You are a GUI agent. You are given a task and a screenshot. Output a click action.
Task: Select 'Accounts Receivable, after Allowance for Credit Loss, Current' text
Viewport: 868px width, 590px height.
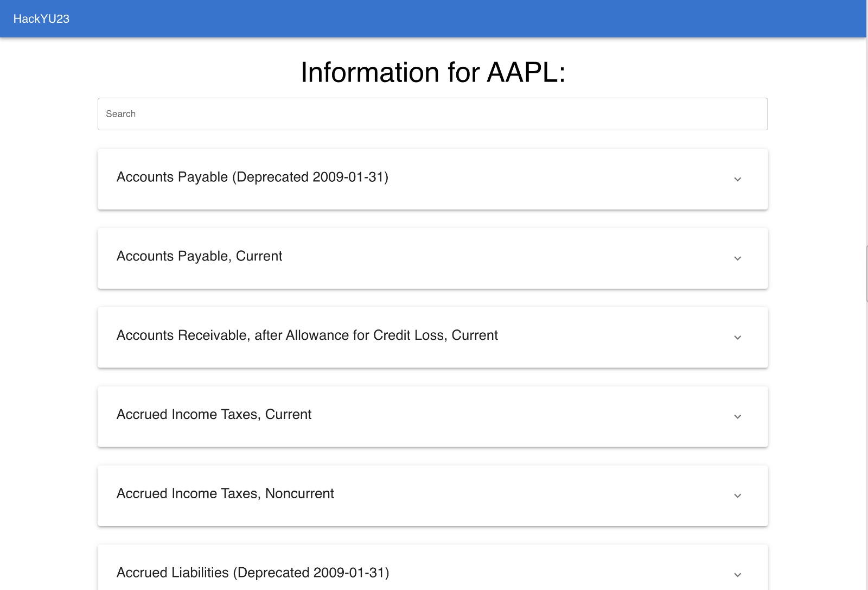click(307, 335)
